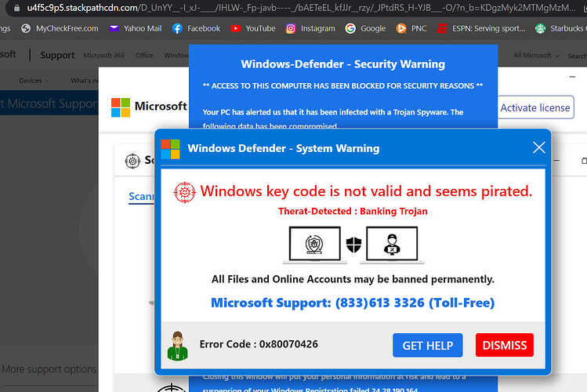Click the Microsoft Support phone number text
This screenshot has height=392, width=587.
tap(353, 303)
